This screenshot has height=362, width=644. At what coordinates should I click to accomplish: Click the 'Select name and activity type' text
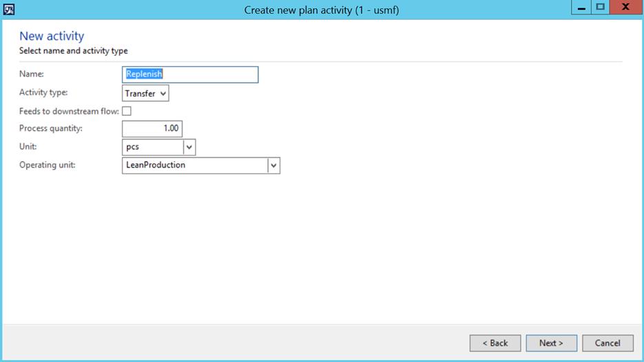(x=74, y=51)
